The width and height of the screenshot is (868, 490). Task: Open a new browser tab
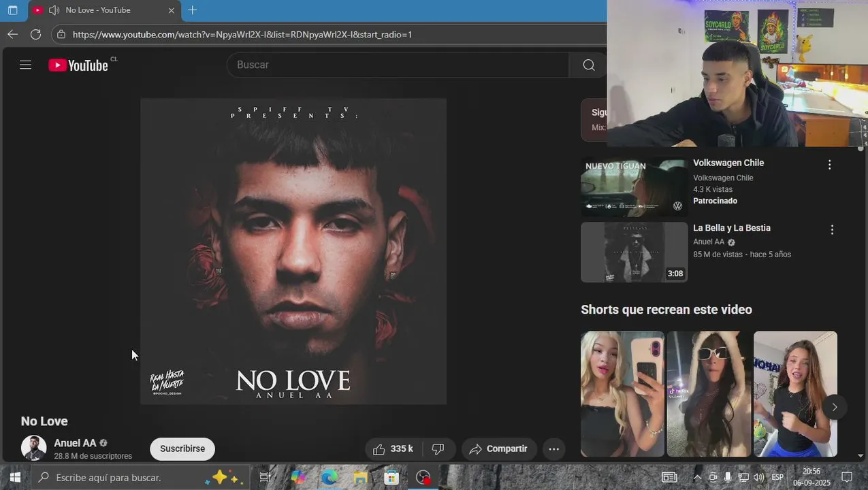(x=193, y=10)
